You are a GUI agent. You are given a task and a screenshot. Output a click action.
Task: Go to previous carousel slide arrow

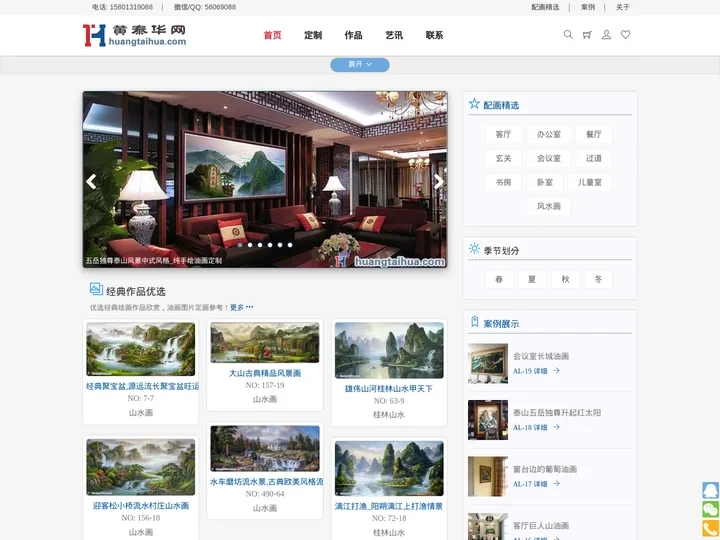pyautogui.click(x=91, y=182)
